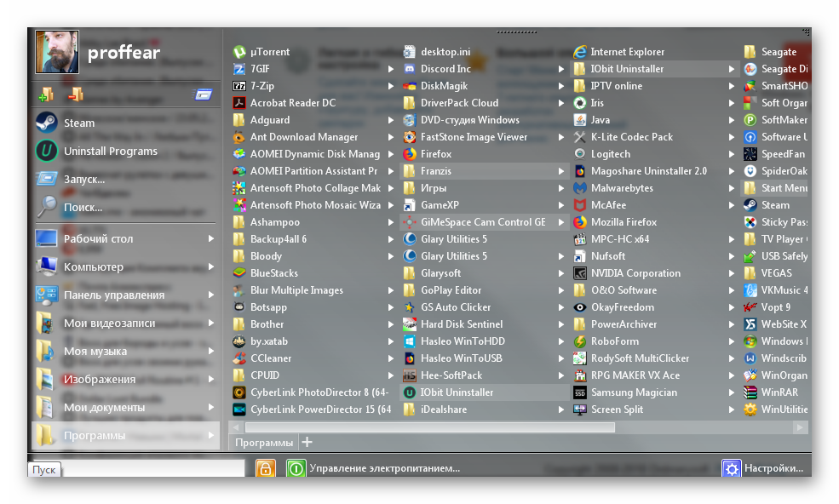Select the Screen Split entry
This screenshot has width=839, height=504.
click(x=655, y=409)
